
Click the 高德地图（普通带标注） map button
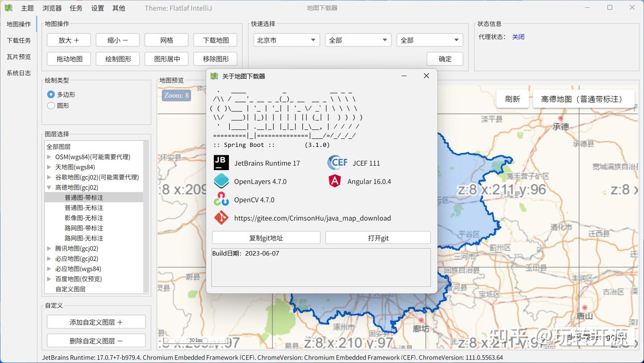point(584,99)
